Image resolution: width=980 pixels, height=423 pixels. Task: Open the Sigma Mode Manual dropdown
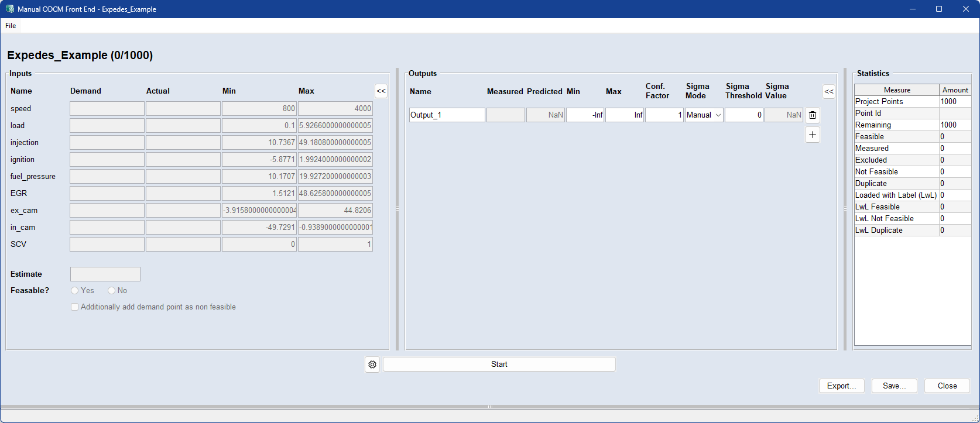pyautogui.click(x=704, y=115)
